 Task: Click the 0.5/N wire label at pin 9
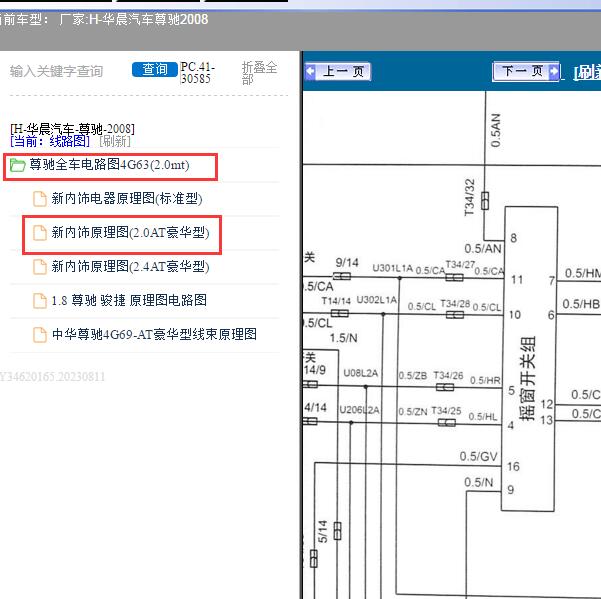pyautogui.click(x=478, y=482)
